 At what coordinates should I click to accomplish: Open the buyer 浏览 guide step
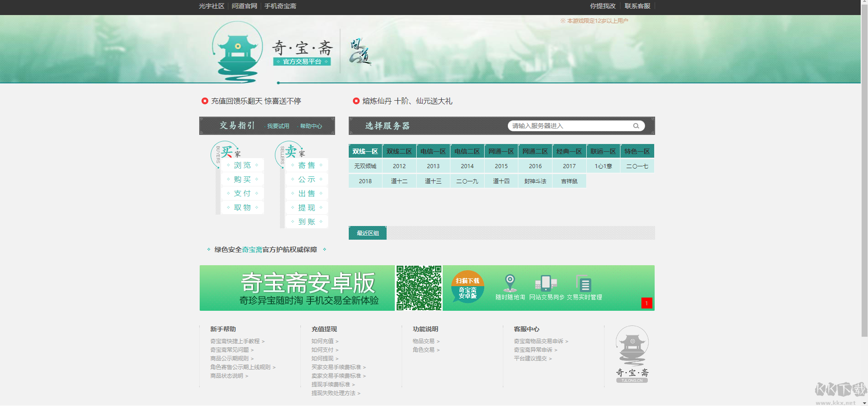242,165
